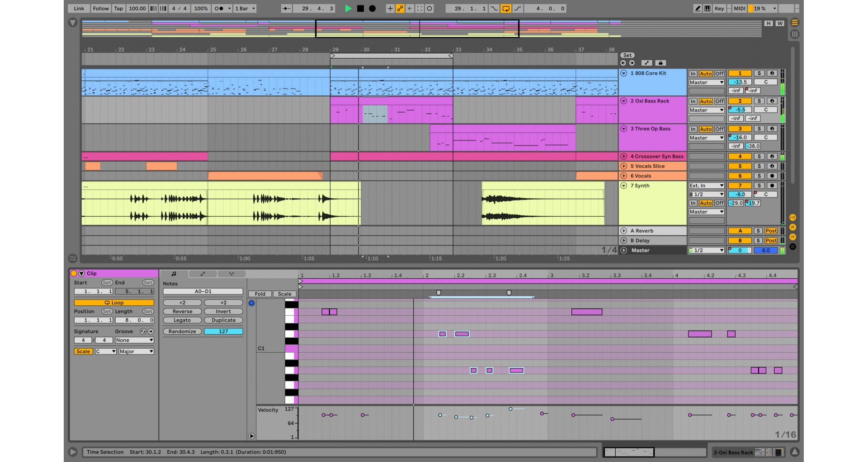Click the Invert notes button
Image resolution: width=868 pixels, height=462 pixels.
coord(223,312)
